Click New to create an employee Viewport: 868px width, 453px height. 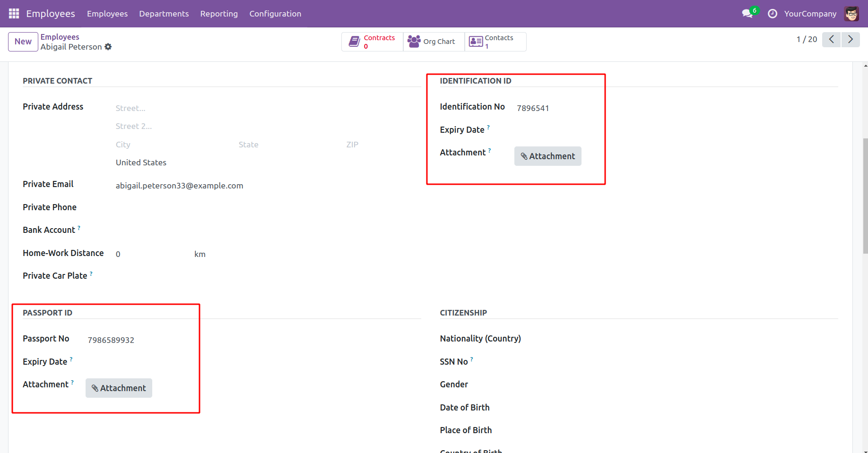pos(23,42)
